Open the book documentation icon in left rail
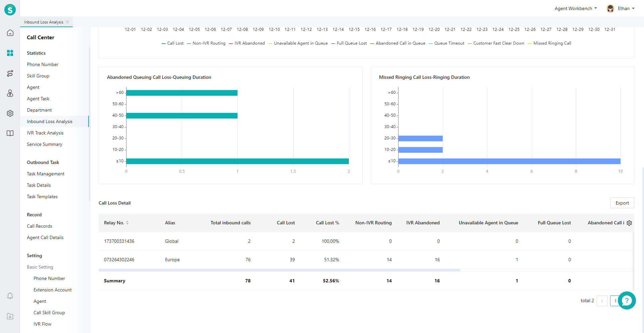This screenshot has height=333, width=644. pos(10,133)
